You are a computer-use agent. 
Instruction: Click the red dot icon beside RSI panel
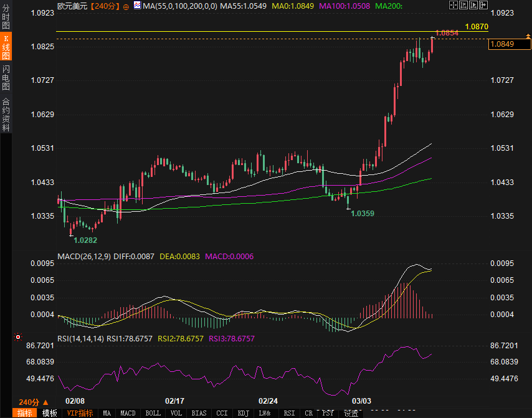18,337
